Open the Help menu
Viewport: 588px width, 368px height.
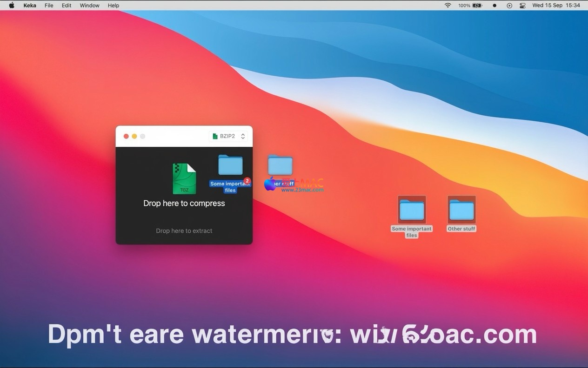tap(114, 6)
